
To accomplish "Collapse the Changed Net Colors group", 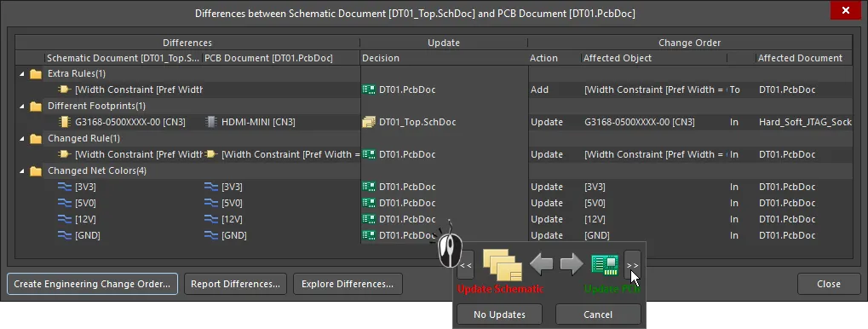I will [x=21, y=171].
